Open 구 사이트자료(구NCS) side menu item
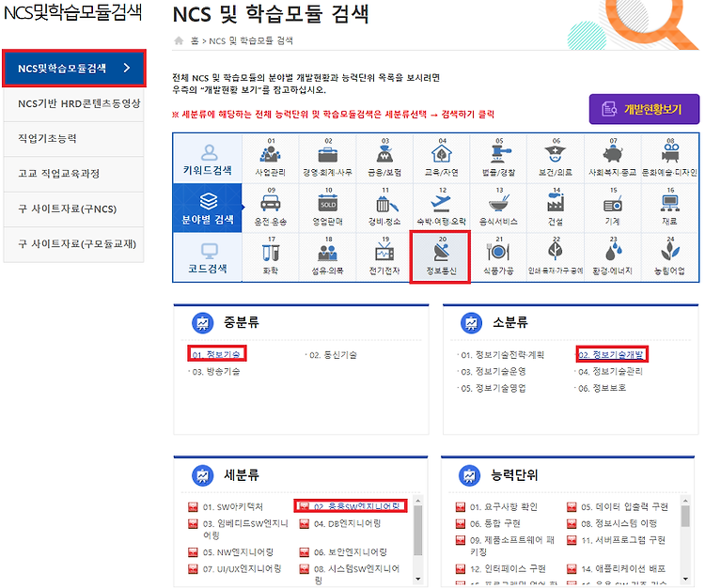 point(73,209)
